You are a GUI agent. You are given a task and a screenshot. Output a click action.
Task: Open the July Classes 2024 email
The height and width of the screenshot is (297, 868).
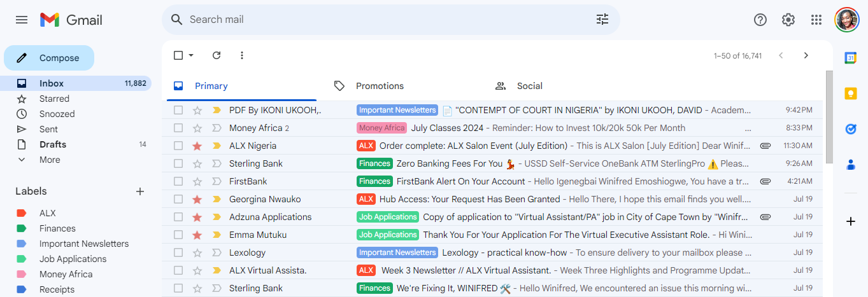[x=494, y=128]
